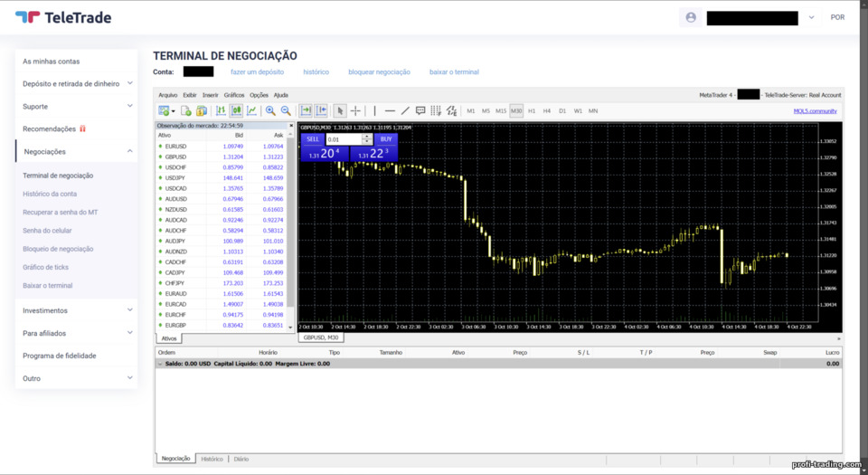Click fazer um depósito link
Image resolution: width=868 pixels, height=475 pixels.
257,72
